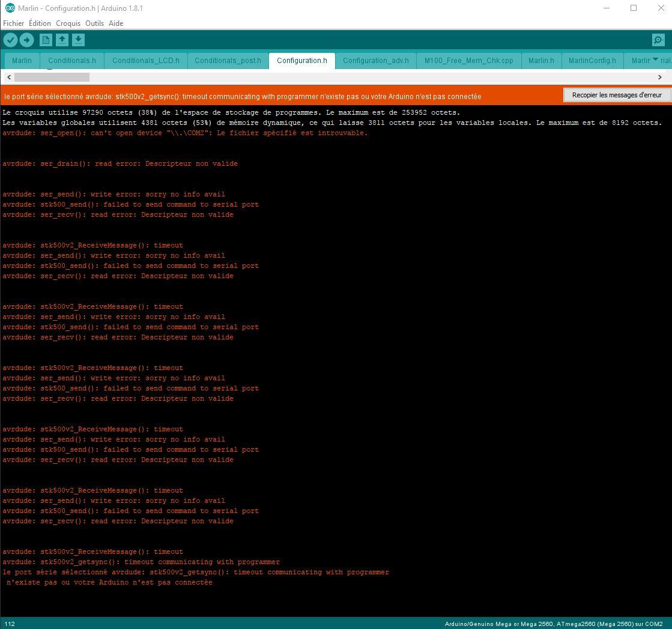
Task: Open the Fichier menu
Action: (13, 23)
